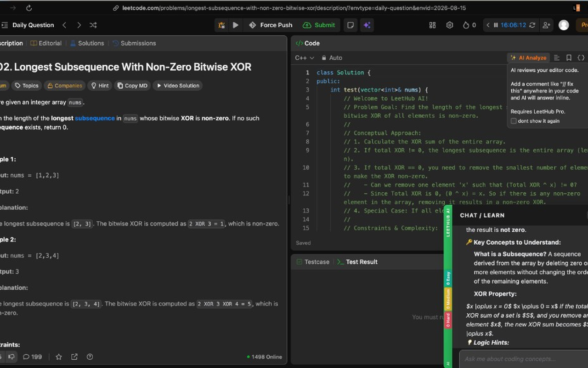Check the 'dont show it again' box

click(514, 121)
